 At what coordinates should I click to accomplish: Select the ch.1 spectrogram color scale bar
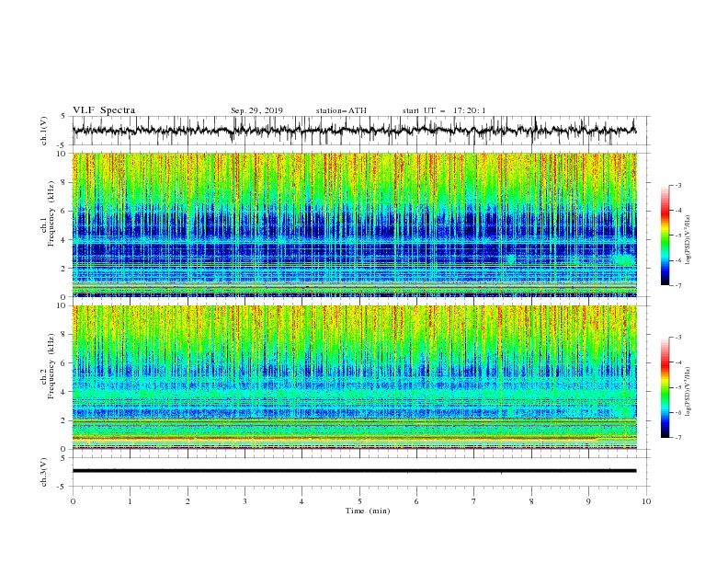[x=665, y=236]
